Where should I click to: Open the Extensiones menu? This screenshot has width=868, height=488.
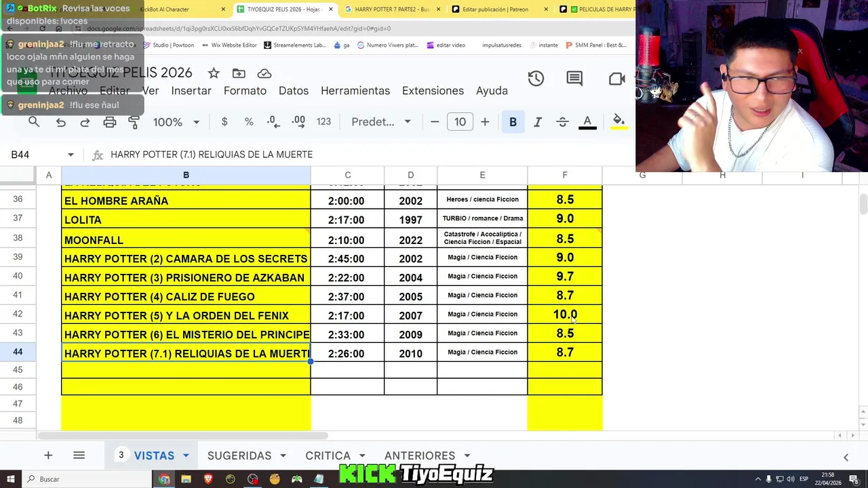point(433,91)
